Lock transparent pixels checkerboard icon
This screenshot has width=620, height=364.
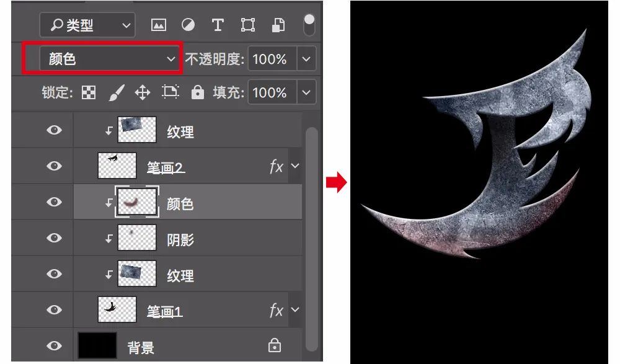pyautogui.click(x=89, y=93)
